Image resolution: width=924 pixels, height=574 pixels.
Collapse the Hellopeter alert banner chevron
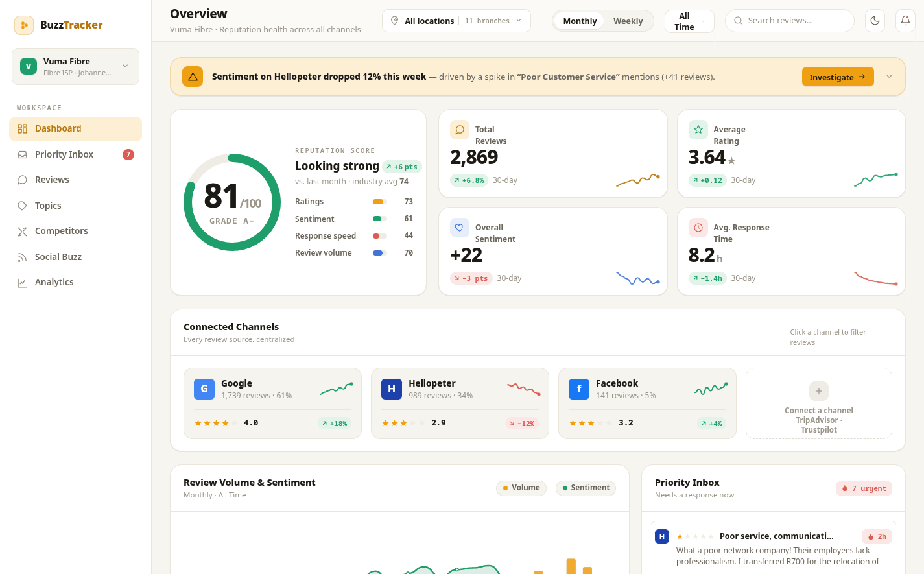point(889,77)
